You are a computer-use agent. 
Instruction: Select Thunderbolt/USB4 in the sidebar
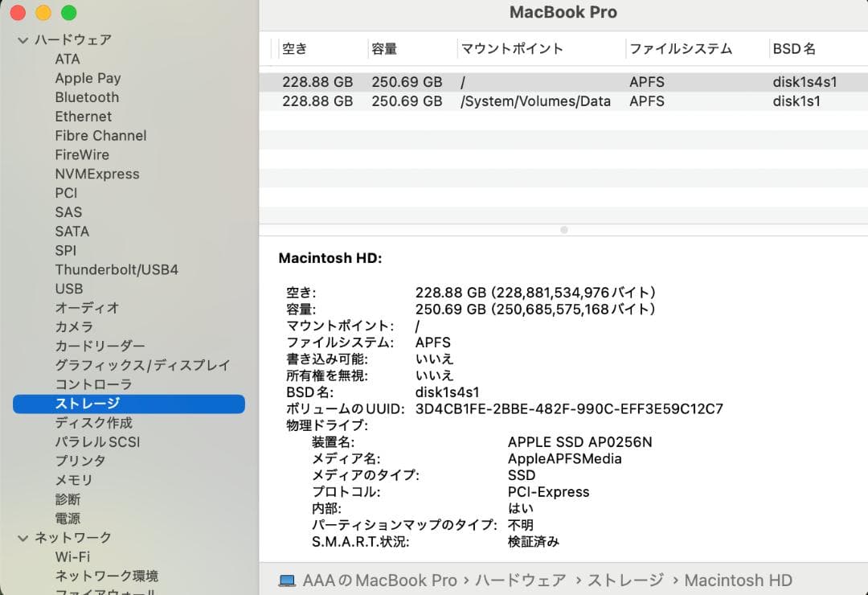click(117, 269)
